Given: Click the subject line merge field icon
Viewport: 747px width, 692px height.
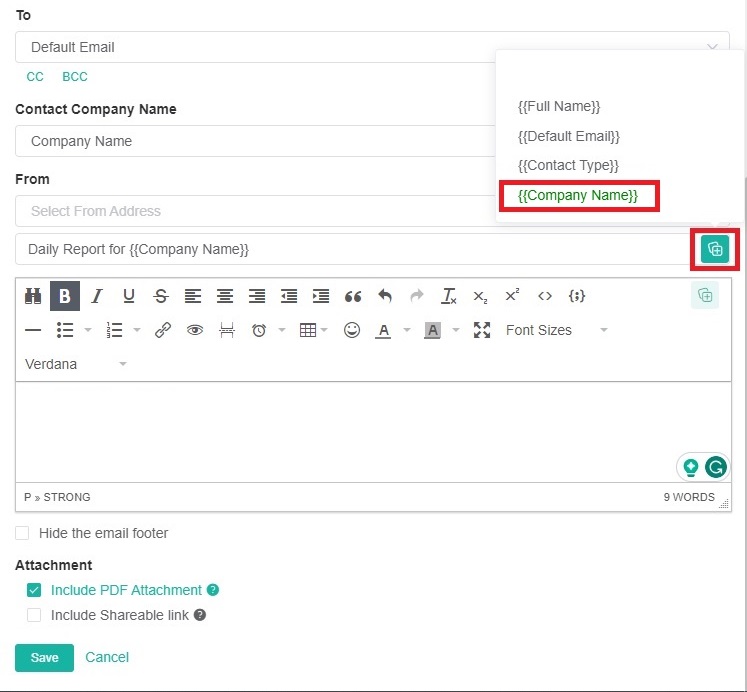Looking at the screenshot, I should tap(714, 249).
